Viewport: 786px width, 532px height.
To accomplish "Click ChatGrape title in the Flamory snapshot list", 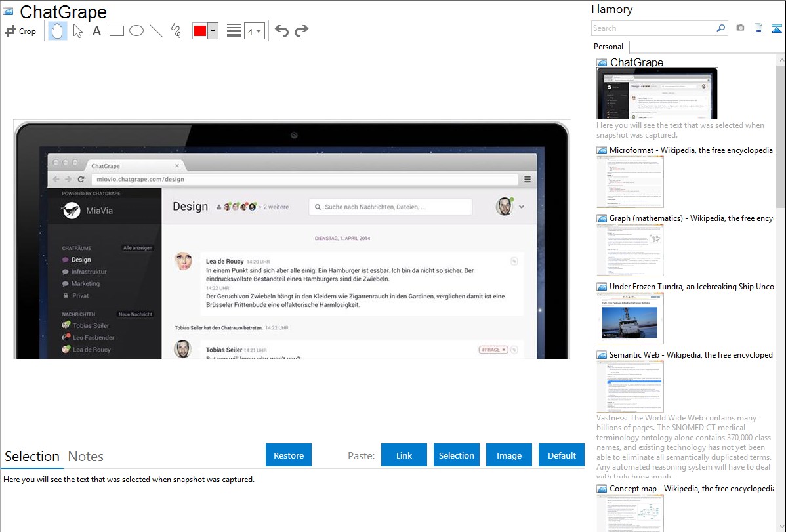I will pyautogui.click(x=636, y=62).
